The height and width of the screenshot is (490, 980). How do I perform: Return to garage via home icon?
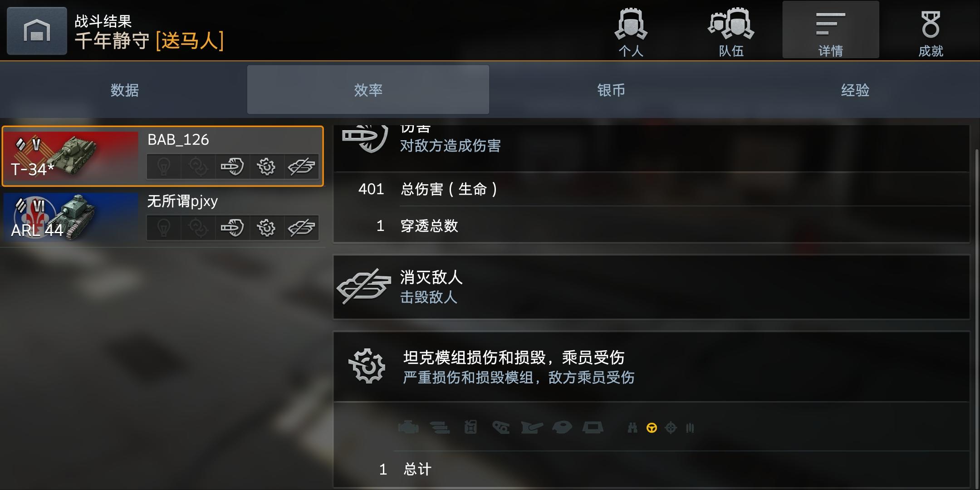[37, 31]
